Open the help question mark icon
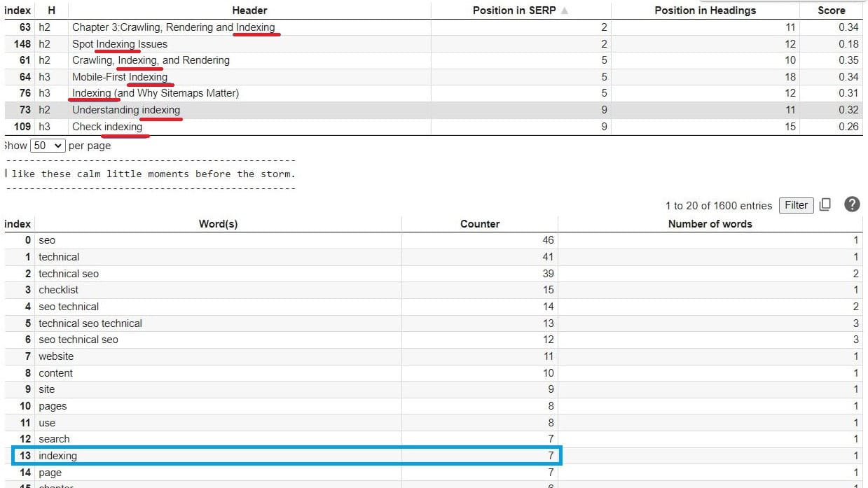Screen dimensions: 868x488 852,204
